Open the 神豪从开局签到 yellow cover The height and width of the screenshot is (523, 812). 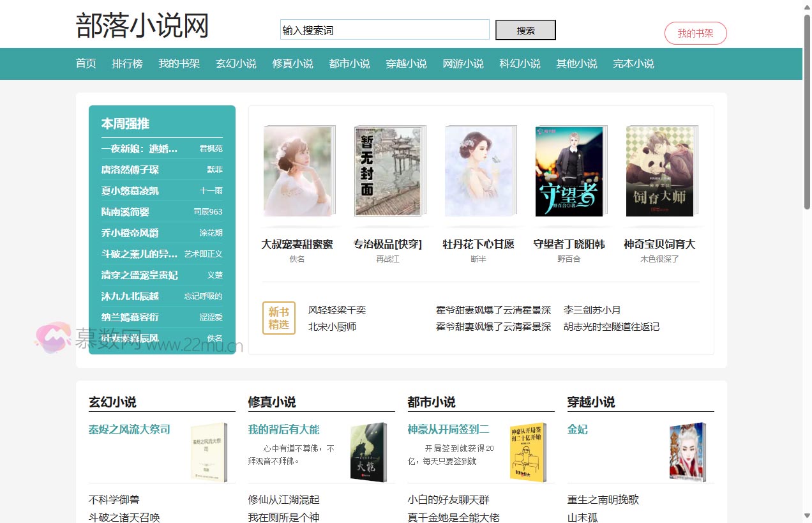[528, 452]
